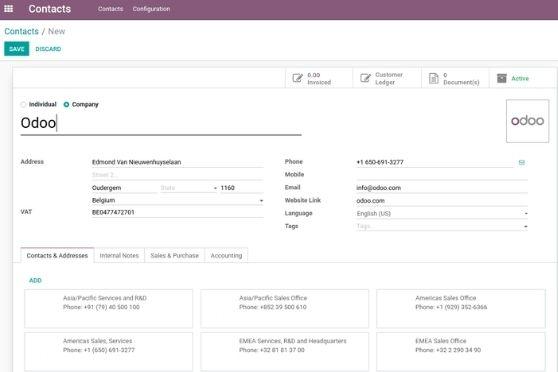Switch to the Internal Notes tab
This screenshot has height=372, width=558.
click(119, 255)
